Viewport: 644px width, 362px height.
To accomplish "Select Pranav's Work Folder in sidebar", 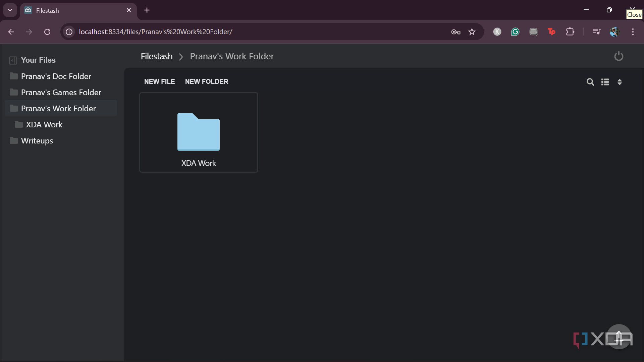I will click(x=61, y=108).
